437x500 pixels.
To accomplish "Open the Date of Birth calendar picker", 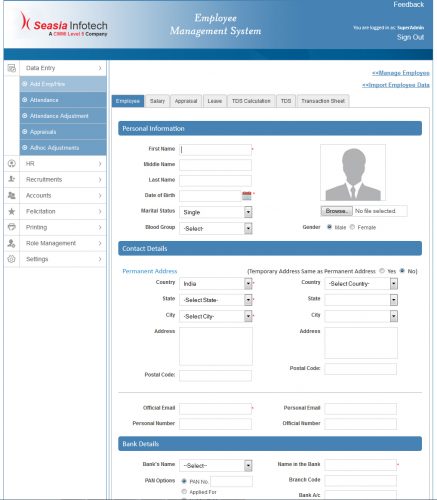I will coord(247,196).
